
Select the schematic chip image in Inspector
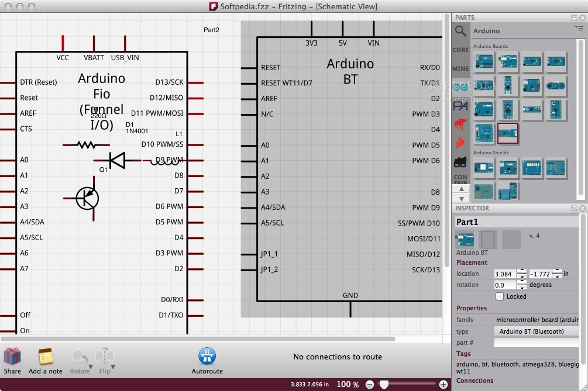point(488,240)
